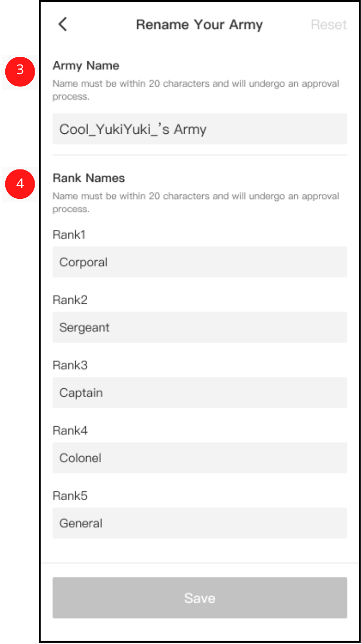This screenshot has height=644, width=361.
Task: Select the Rank Names heading
Action: point(89,178)
